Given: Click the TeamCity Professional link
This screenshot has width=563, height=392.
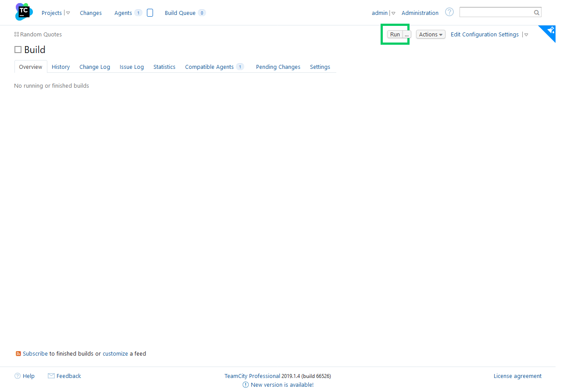Looking at the screenshot, I should pos(252,376).
